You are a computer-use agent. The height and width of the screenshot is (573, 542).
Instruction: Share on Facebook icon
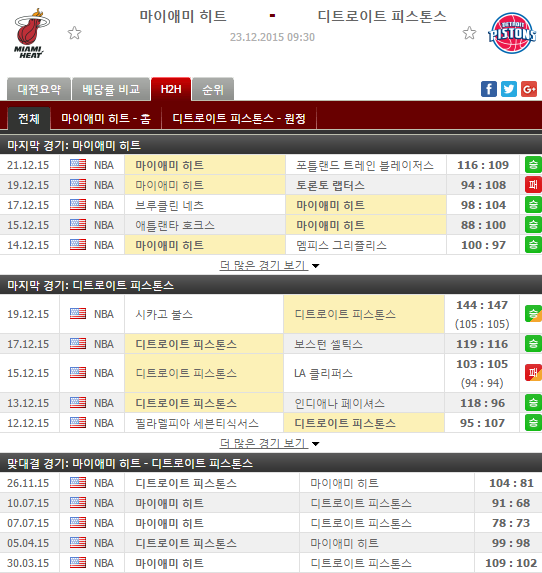[489, 89]
